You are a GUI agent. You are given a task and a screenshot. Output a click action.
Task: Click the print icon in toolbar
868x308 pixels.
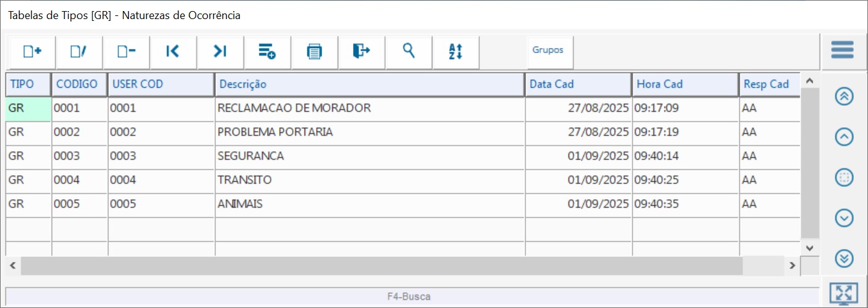314,52
